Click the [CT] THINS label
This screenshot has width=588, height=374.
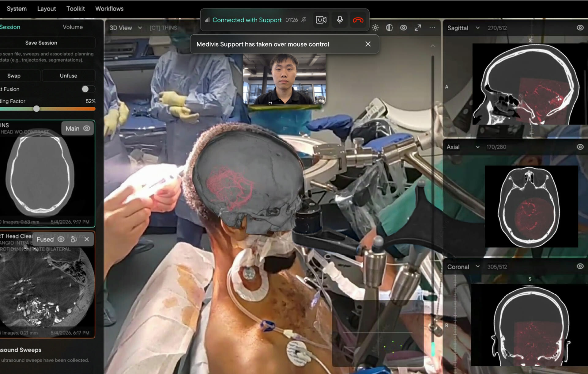[x=163, y=28]
